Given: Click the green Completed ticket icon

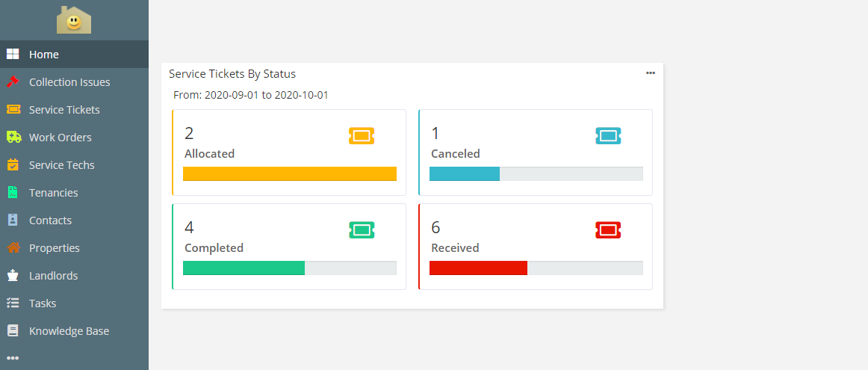Looking at the screenshot, I should [x=362, y=229].
